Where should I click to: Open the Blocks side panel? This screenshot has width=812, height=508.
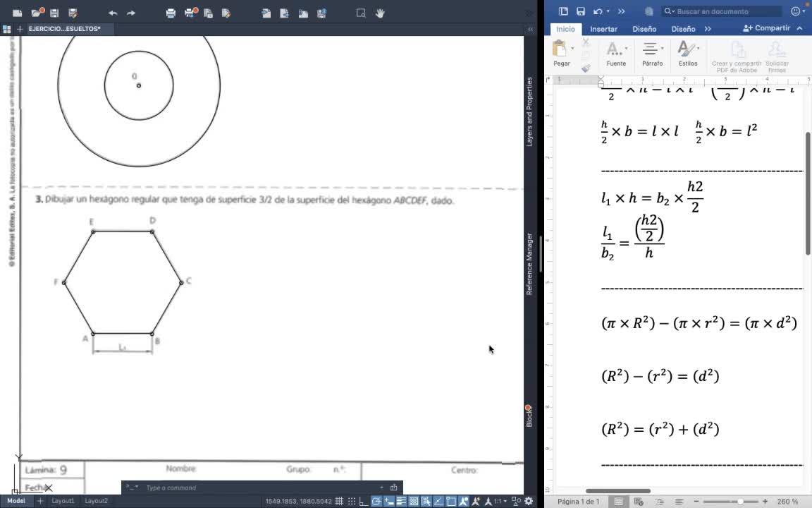tap(529, 416)
